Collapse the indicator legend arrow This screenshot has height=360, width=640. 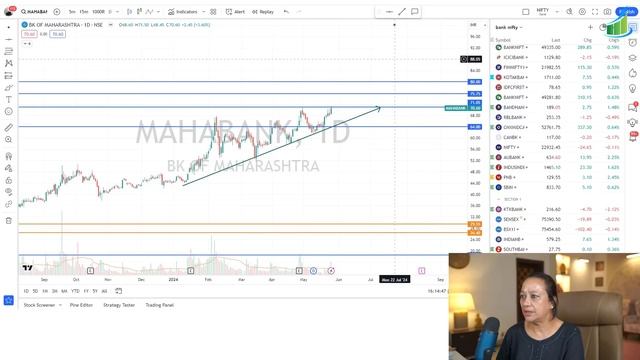(27, 43)
